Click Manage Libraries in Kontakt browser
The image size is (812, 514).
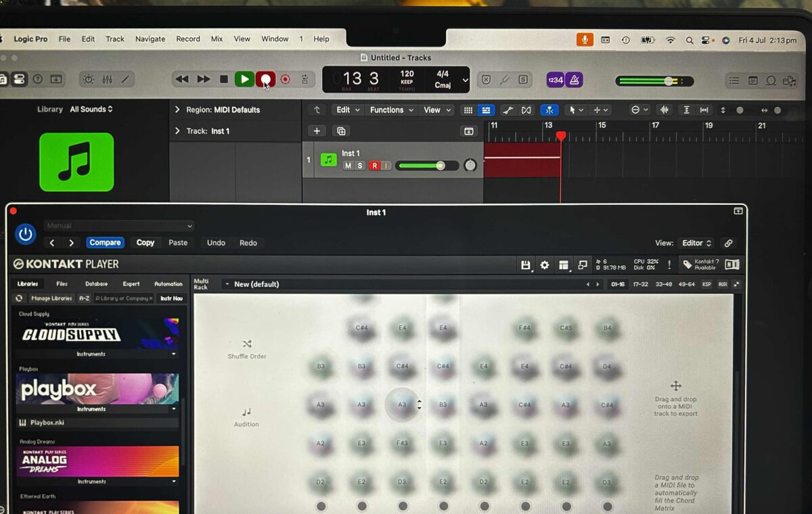[51, 298]
